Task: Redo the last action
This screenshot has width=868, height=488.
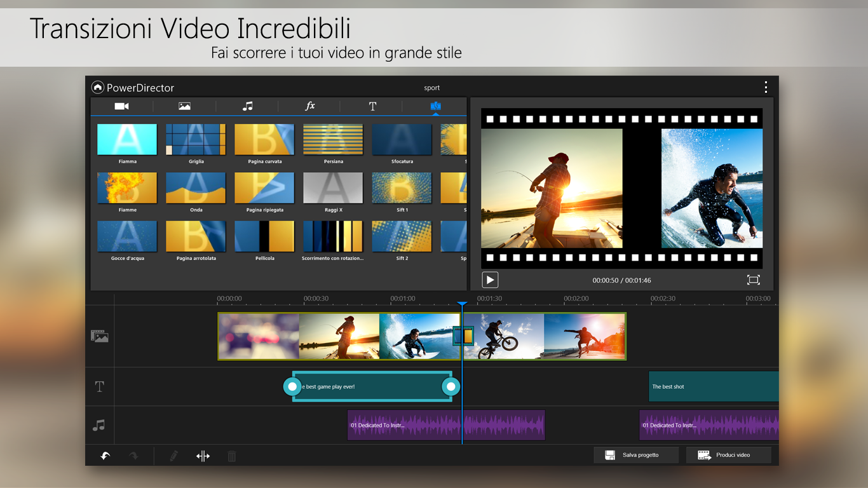Action: [135, 456]
